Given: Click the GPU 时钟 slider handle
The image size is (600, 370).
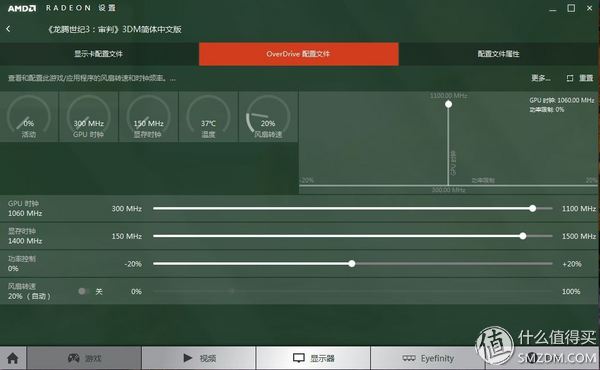Looking at the screenshot, I should [533, 209].
